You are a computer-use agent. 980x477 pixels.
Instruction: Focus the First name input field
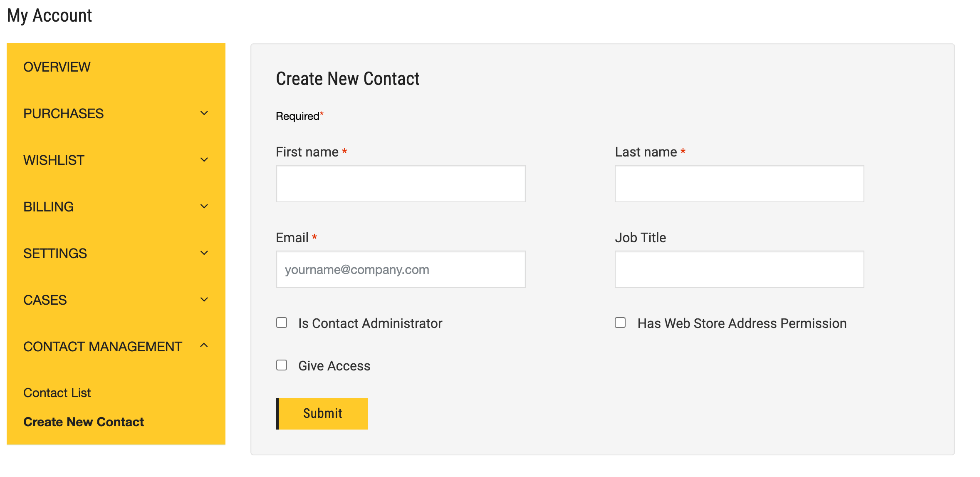401,184
